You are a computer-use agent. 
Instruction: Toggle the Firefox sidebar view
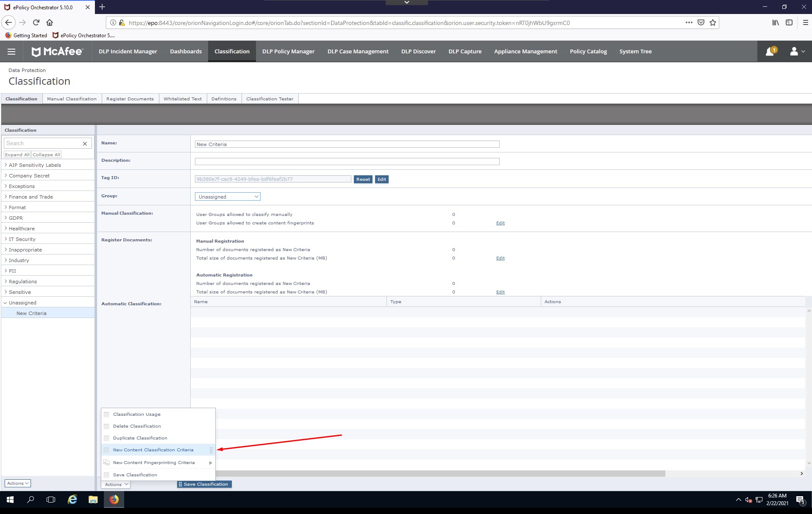click(x=789, y=23)
